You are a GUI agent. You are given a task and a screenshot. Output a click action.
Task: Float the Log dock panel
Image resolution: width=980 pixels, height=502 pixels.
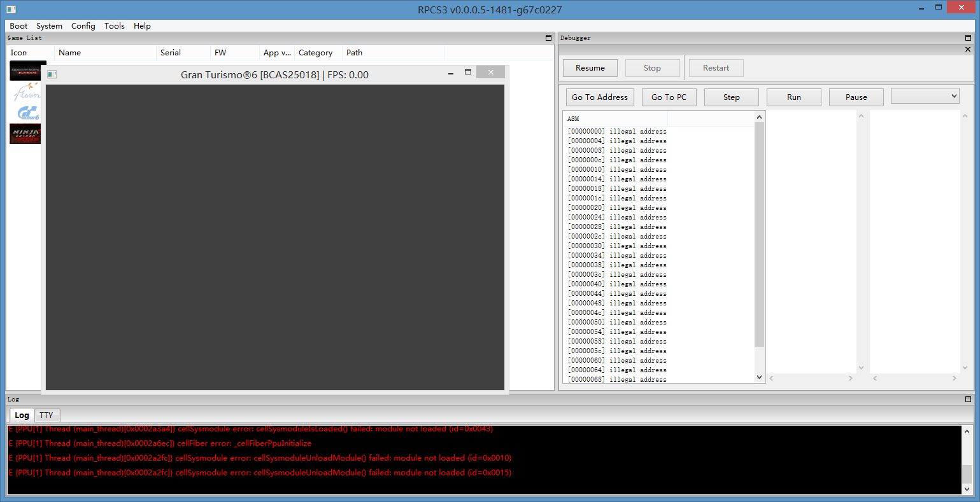[968, 400]
